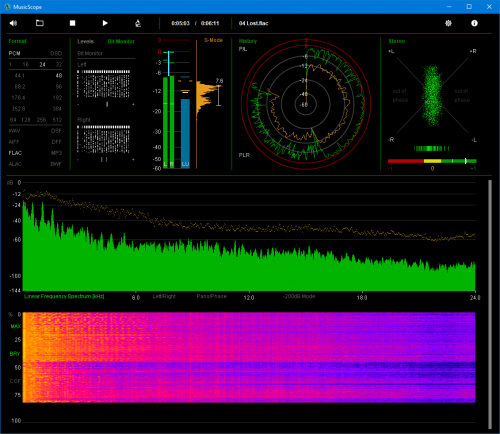The image size is (500, 434).
Task: Enable the -200dB Mode option
Action: point(299,296)
